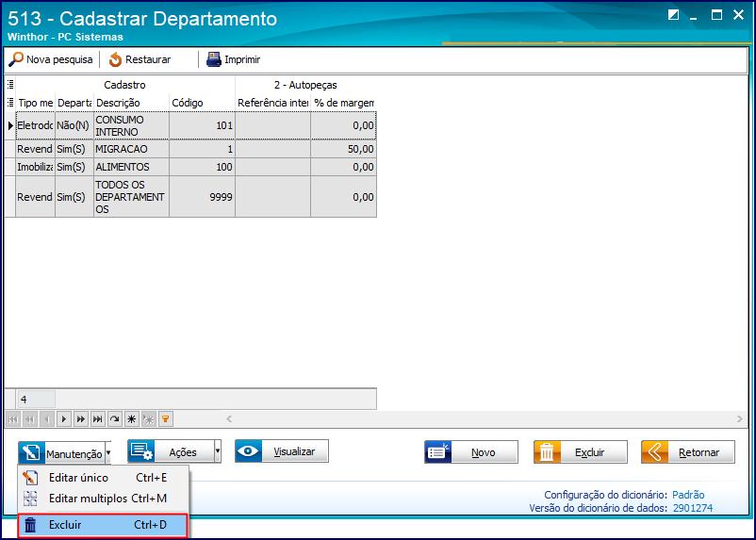This screenshot has width=756, height=540.
Task: Choose Editar único from Manutenção menu
Action: [x=103, y=478]
